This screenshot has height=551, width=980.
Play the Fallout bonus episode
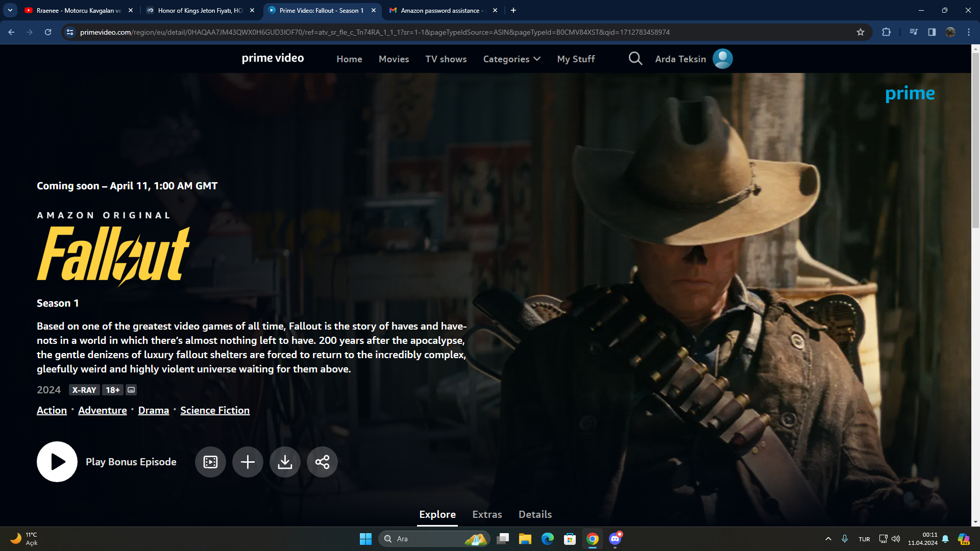coord(57,462)
